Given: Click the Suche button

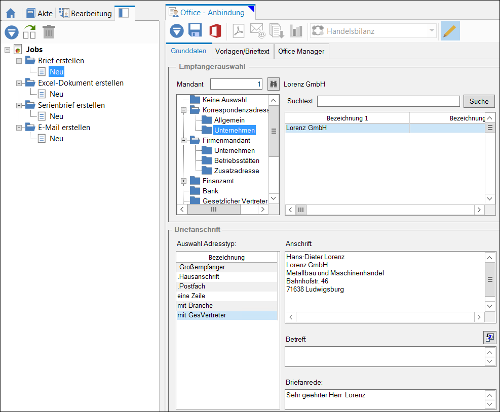Looking at the screenshot, I should coord(479,101).
